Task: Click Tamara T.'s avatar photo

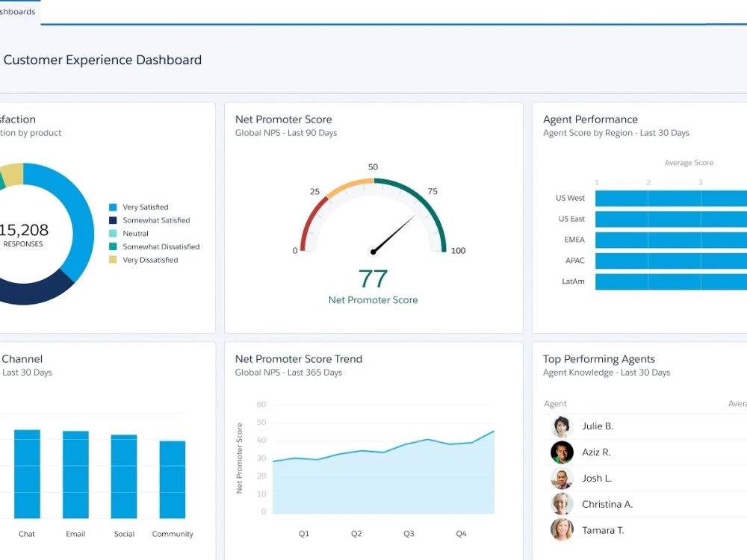Action: (562, 530)
